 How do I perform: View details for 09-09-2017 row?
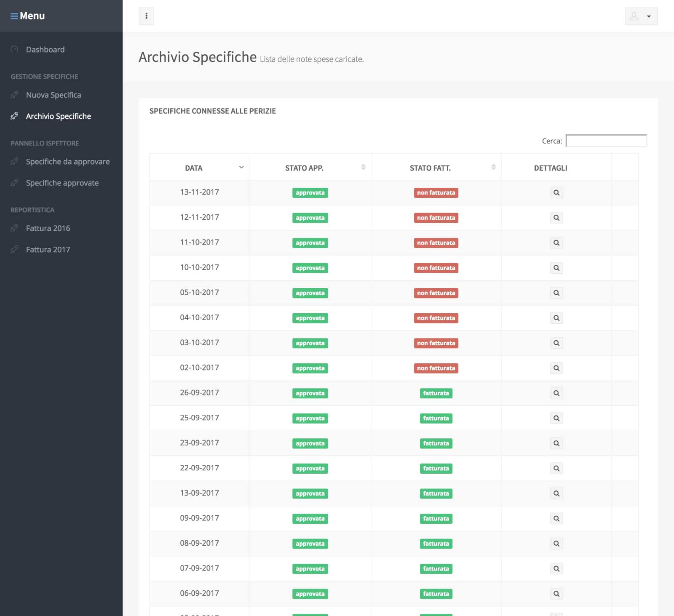556,518
